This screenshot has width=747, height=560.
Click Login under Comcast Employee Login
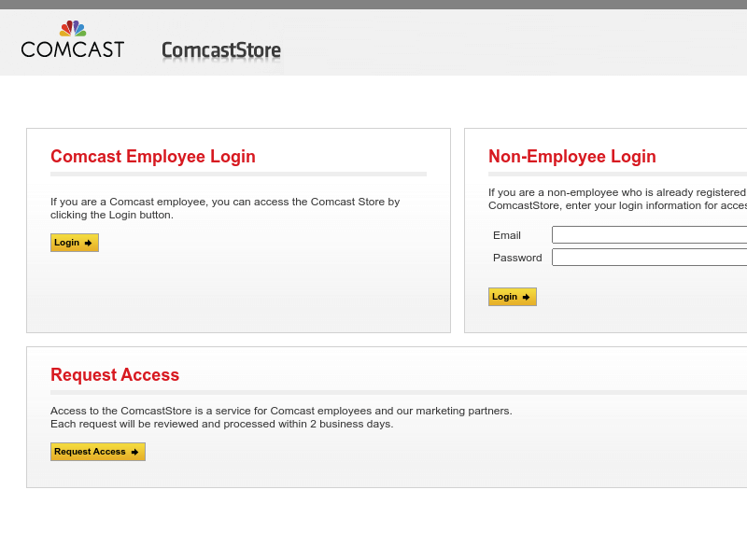point(75,243)
